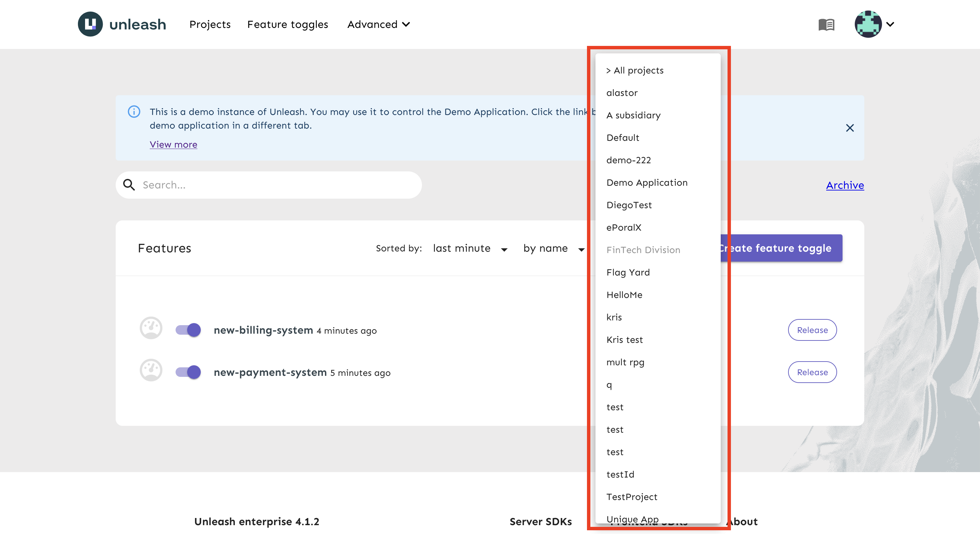Go to Projects page

pyautogui.click(x=210, y=24)
